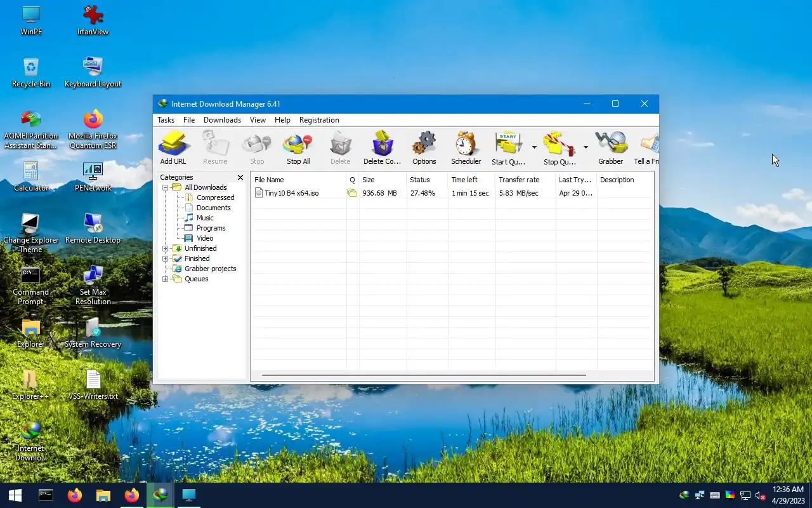Click the Stop Queue toolbar icon

click(x=560, y=148)
